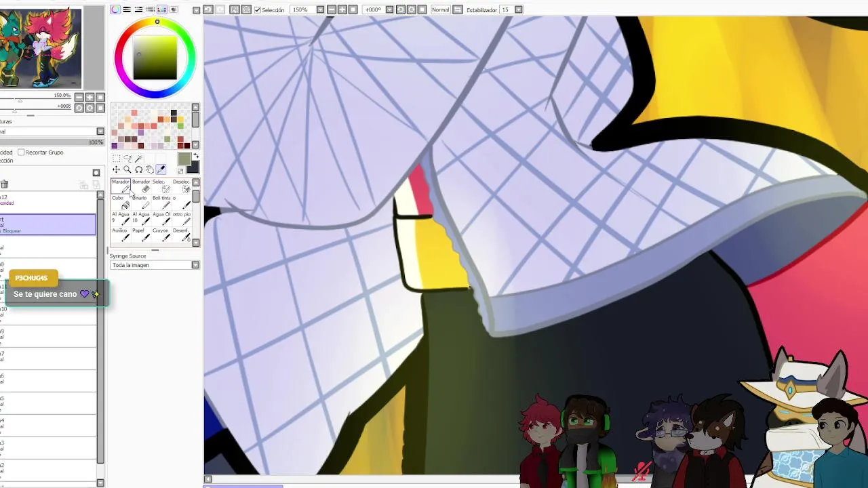Swap foreground and background colors
This screenshot has width=868, height=488.
pos(196,156)
